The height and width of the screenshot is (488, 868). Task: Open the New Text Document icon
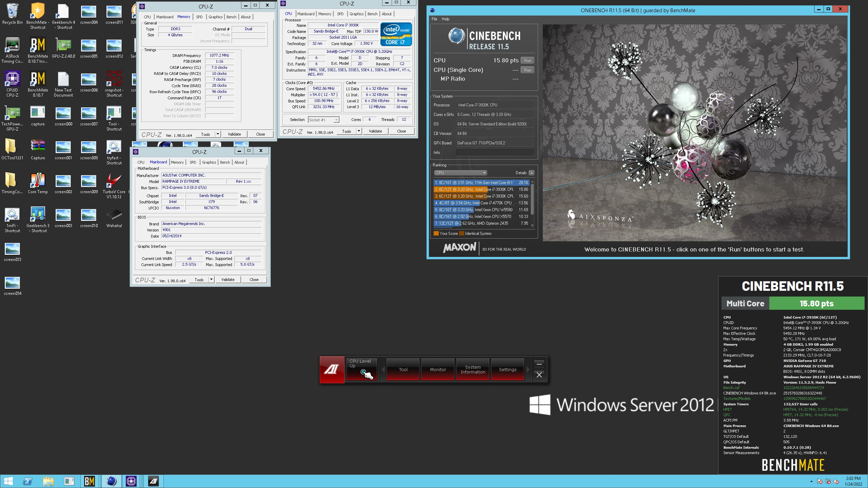click(63, 84)
